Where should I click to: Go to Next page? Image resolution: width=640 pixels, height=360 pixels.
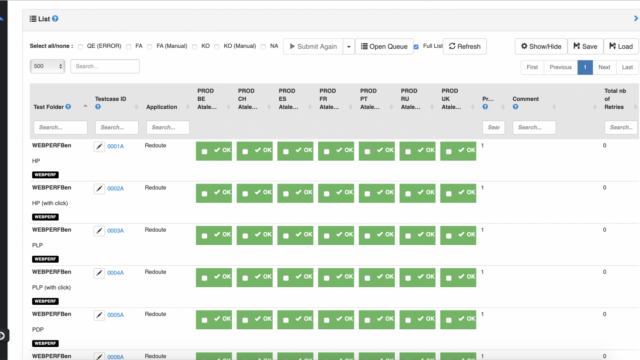point(604,67)
